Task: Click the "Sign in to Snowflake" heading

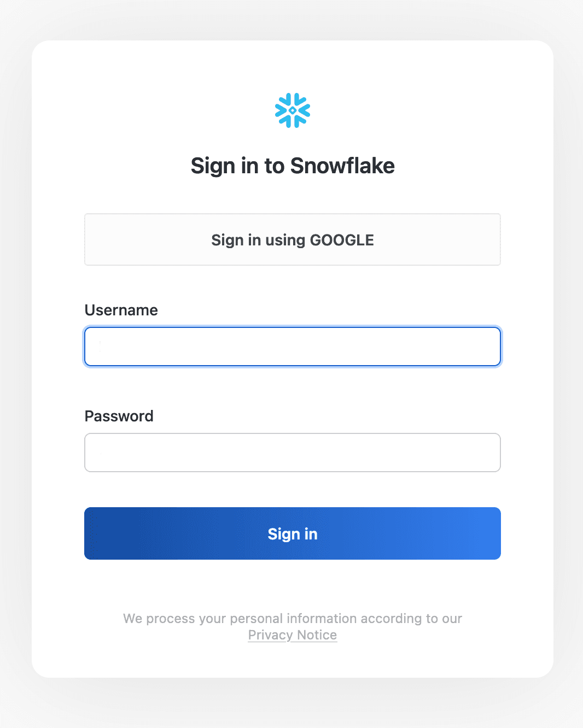Action: [293, 166]
